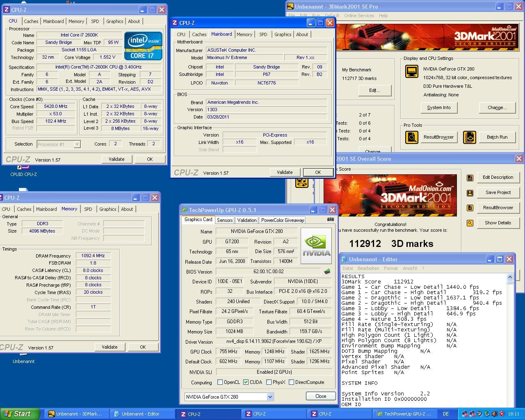Open the Ansicht menu in the Editor

click(410, 268)
